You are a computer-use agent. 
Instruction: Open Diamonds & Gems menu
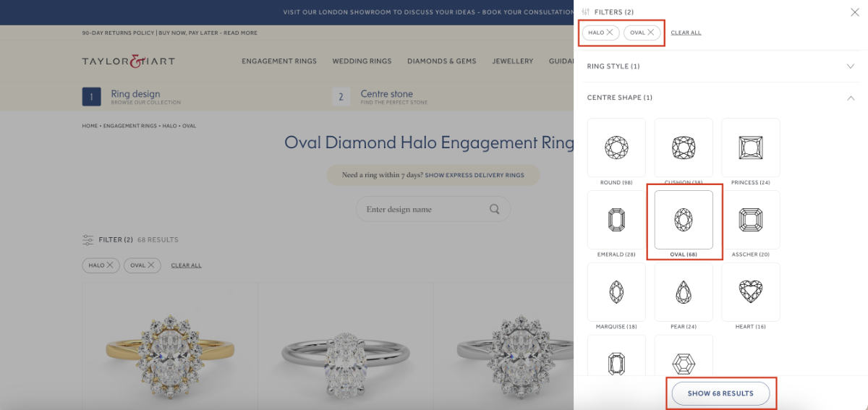coord(441,61)
